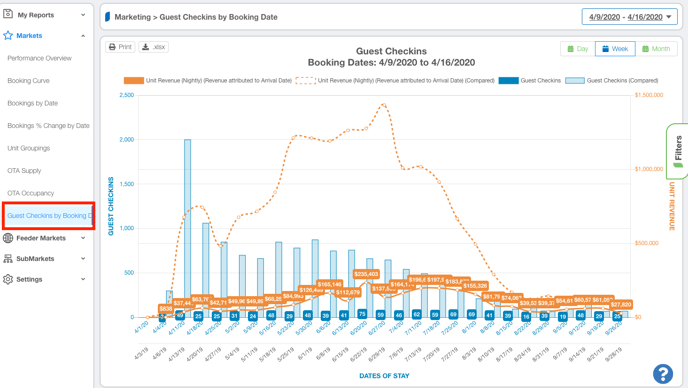Open the Filters side tab

pyautogui.click(x=677, y=151)
